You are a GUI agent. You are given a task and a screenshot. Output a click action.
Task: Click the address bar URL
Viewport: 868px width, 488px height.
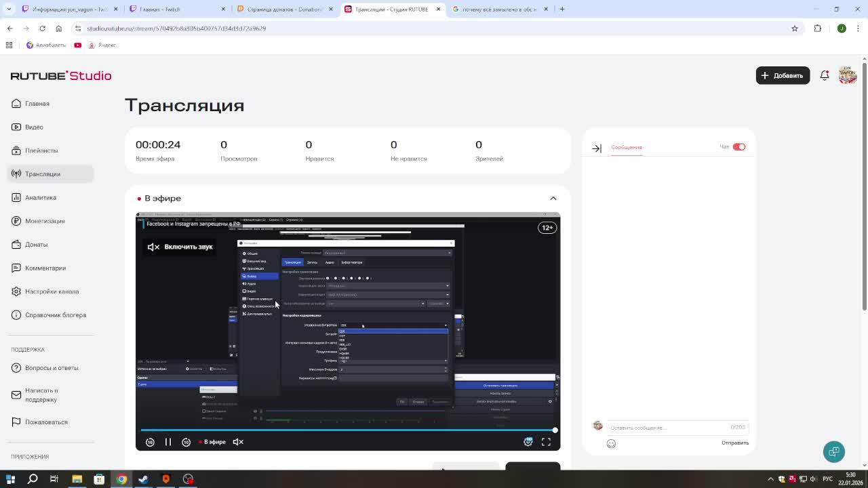176,28
